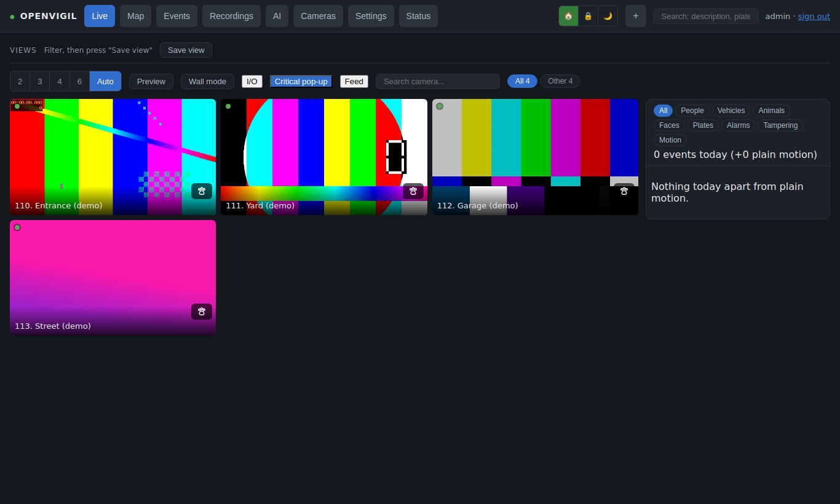Click the '0 events today' summary text
This screenshot has height=504, width=840.
point(735,154)
